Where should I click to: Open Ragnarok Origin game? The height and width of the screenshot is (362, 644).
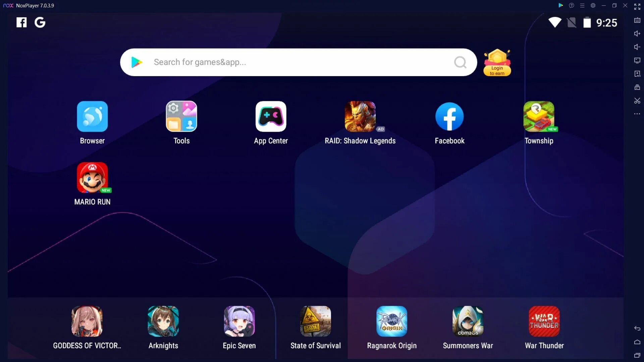(391, 322)
